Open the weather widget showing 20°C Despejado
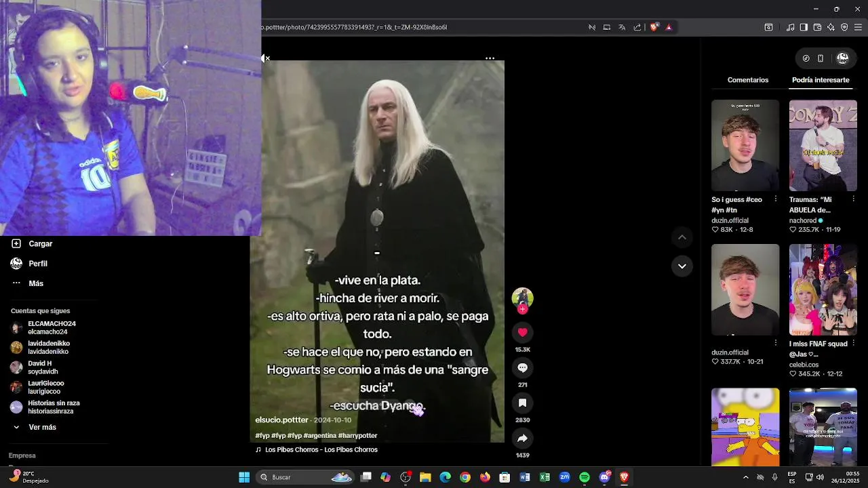The height and width of the screenshot is (488, 868). [x=29, y=476]
